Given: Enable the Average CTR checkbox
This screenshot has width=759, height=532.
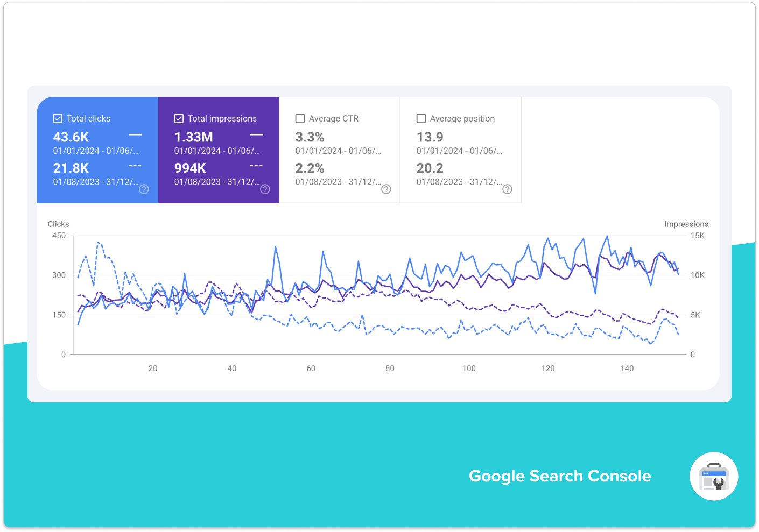Looking at the screenshot, I should coord(300,118).
